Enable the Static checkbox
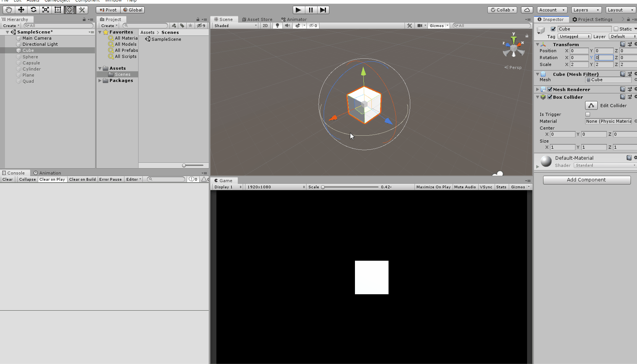Screen dimensions: 637x364 tap(616, 29)
